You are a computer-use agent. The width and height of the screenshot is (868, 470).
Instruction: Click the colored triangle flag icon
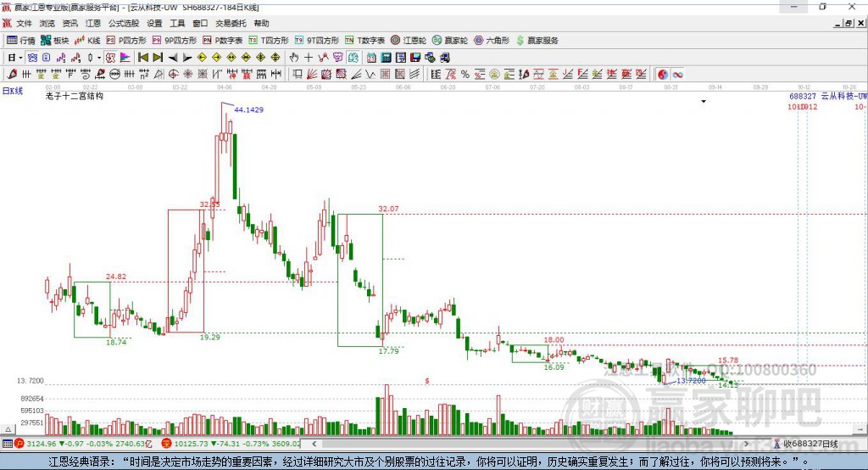pyautogui.click(x=125, y=58)
